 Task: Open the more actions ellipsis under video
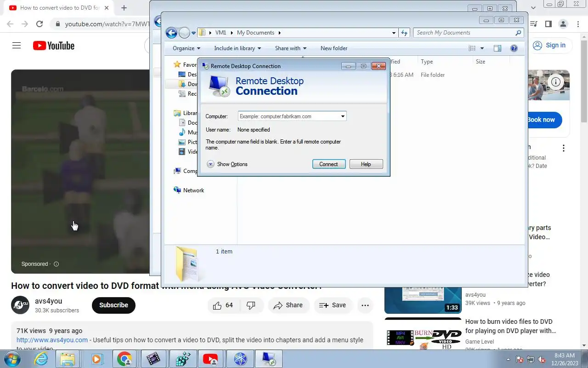point(365,305)
